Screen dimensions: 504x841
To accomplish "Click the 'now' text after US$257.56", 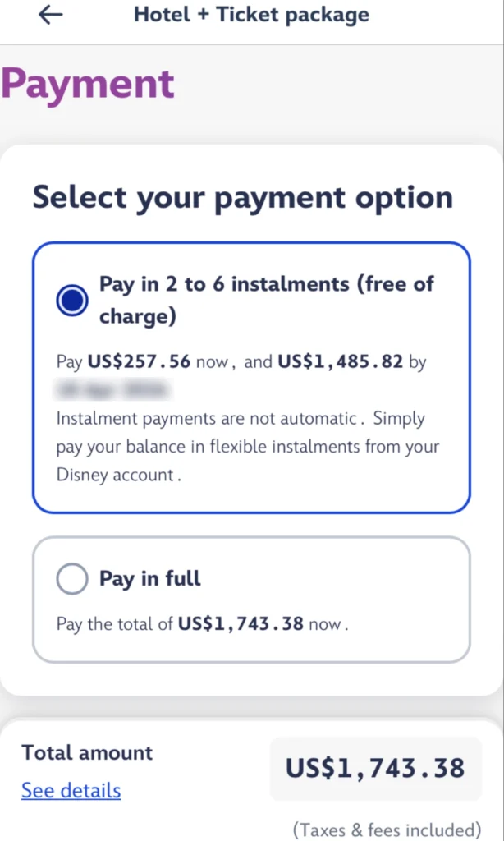I will (x=213, y=362).
